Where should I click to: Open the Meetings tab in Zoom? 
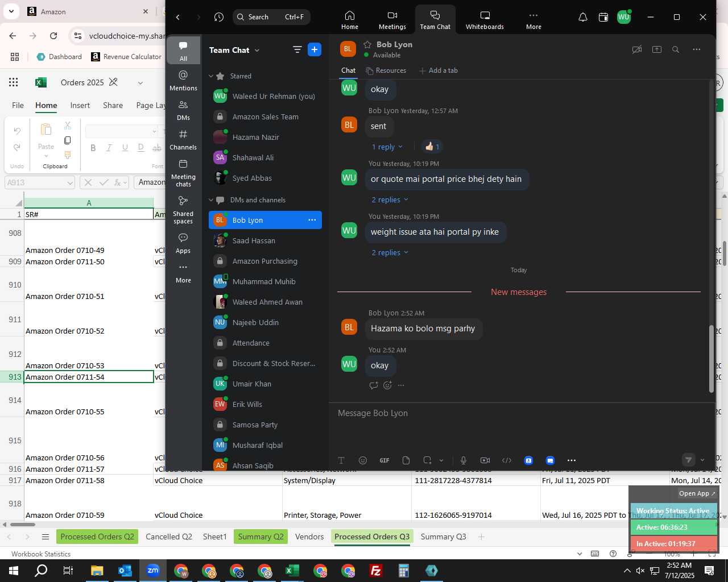click(x=392, y=20)
